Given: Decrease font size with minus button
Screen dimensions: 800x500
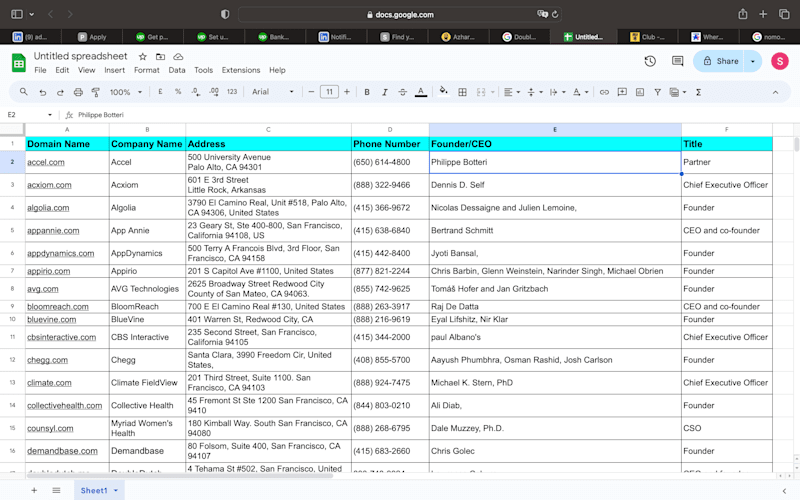Looking at the screenshot, I should [311, 92].
